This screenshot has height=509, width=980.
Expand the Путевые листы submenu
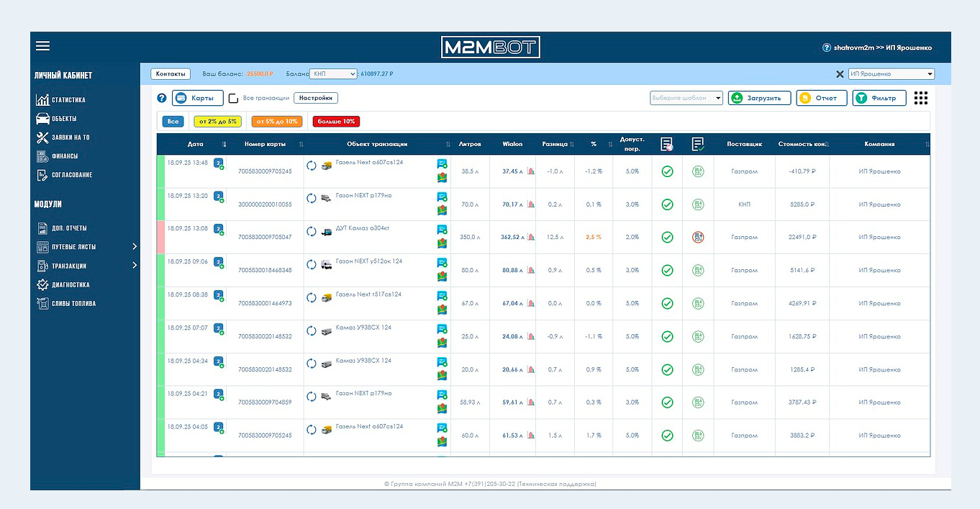[85, 247]
